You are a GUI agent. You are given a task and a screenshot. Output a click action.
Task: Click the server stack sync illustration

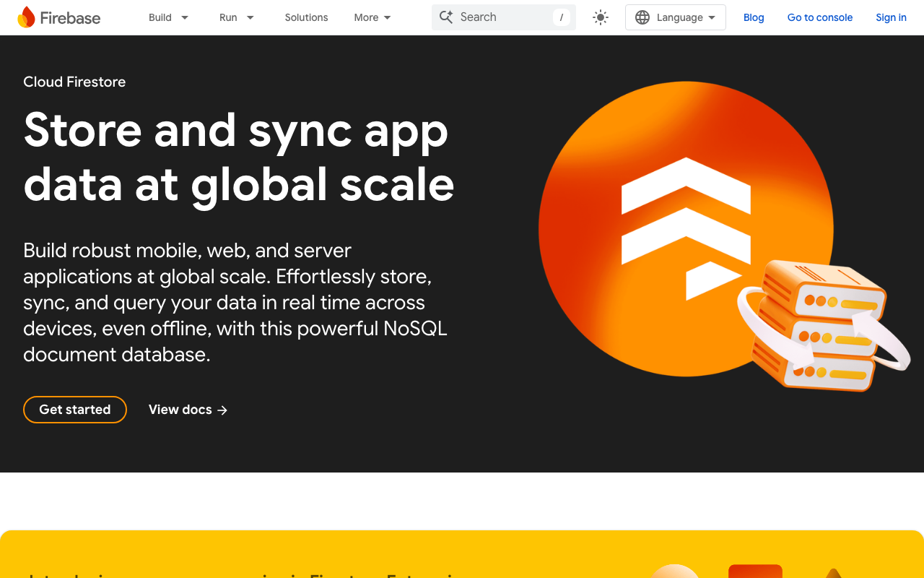click(x=823, y=325)
